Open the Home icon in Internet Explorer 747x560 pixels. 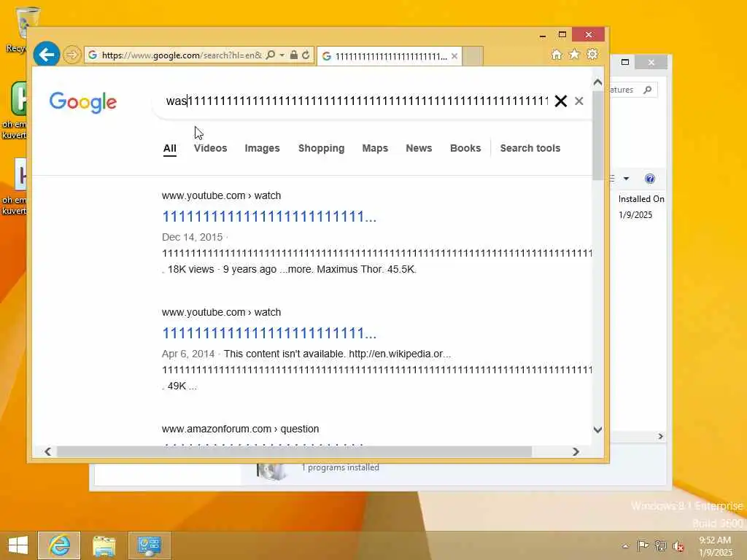[557, 54]
